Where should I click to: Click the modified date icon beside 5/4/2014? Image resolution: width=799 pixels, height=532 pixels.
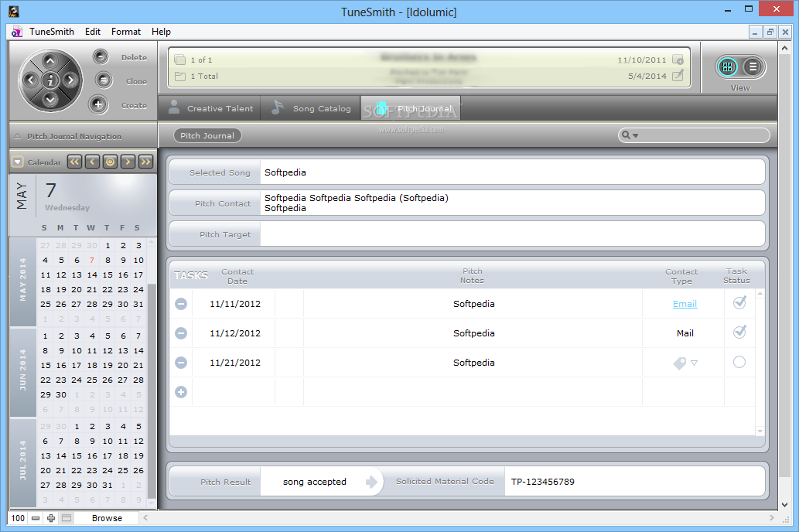click(678, 76)
